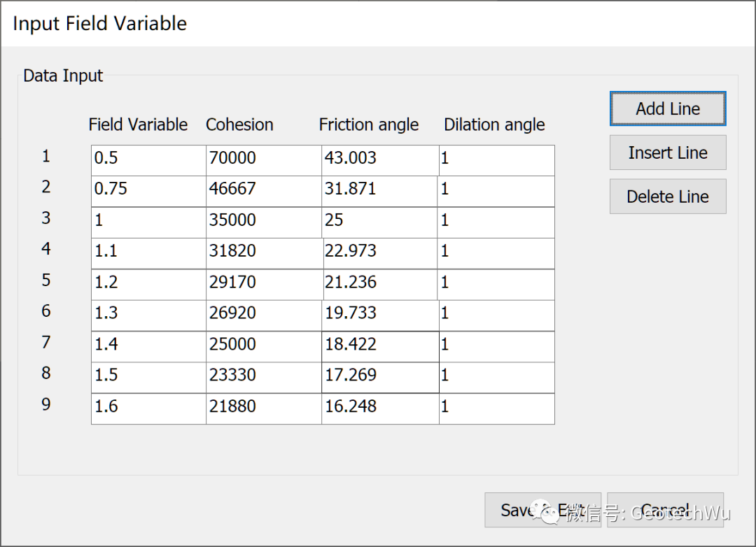The width and height of the screenshot is (756, 547).
Task: Select Field Variable cell with 1.6
Action: tap(148, 409)
